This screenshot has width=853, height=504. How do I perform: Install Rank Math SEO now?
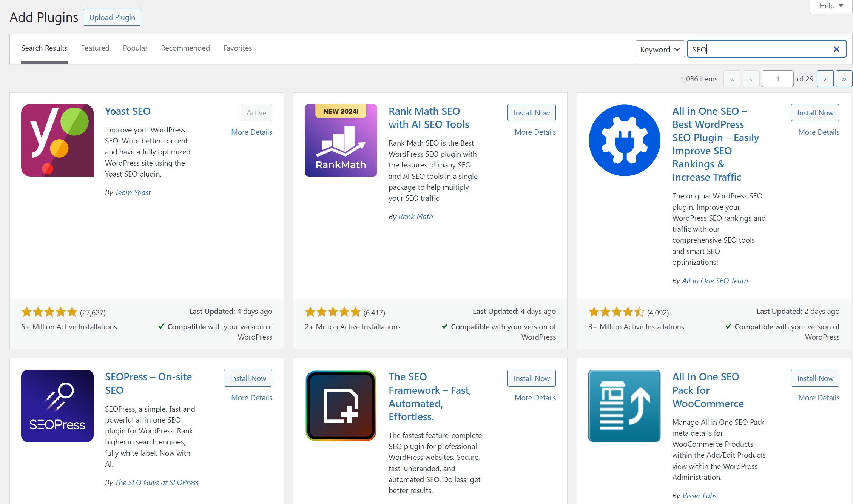pos(531,113)
